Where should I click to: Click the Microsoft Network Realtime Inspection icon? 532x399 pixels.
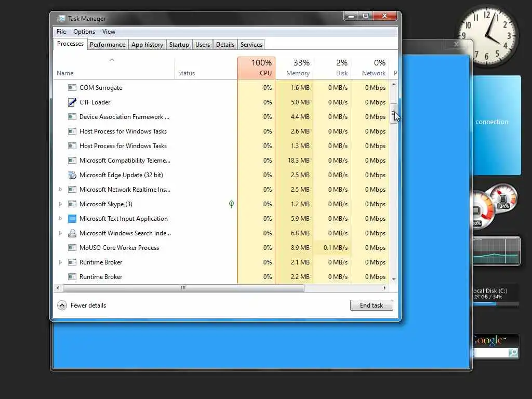pos(72,190)
